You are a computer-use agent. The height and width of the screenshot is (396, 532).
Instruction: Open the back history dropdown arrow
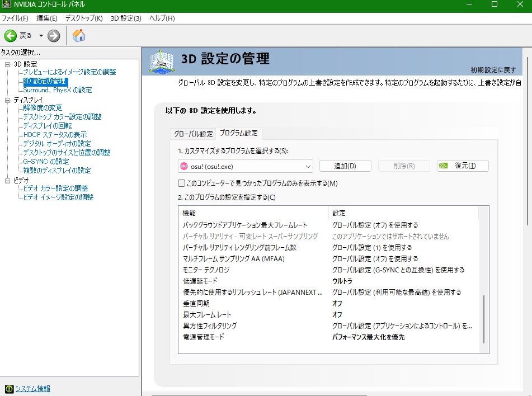41,36
